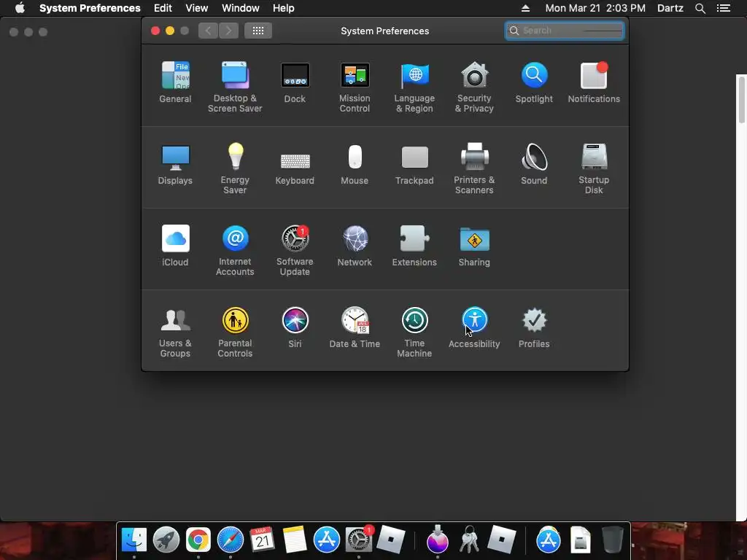The height and width of the screenshot is (560, 747).
Task: Launch Safari from the Dock
Action: pyautogui.click(x=231, y=540)
